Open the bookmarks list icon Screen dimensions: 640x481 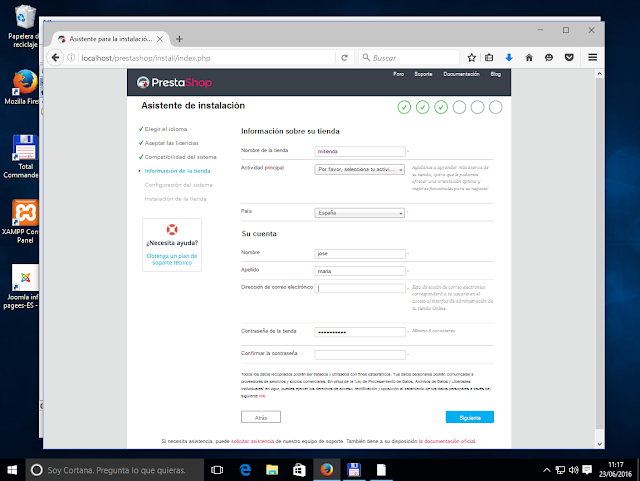489,58
